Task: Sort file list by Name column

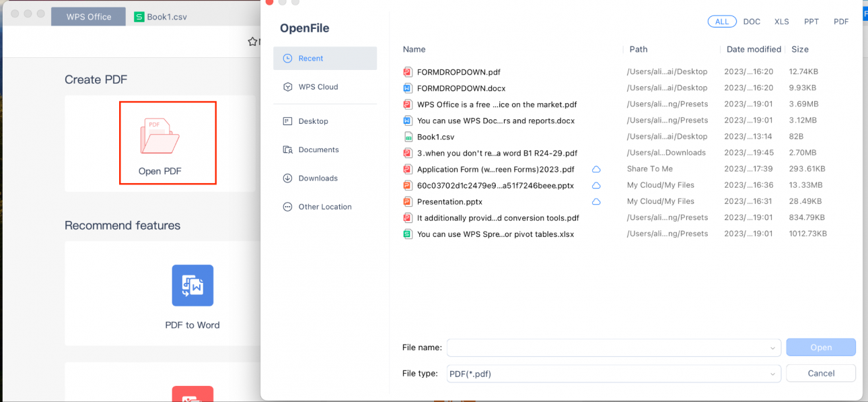Action: pyautogui.click(x=414, y=49)
